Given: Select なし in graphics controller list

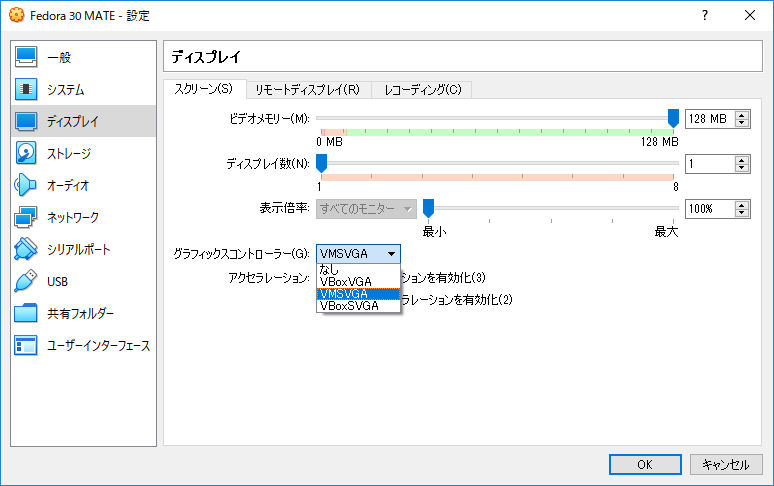Looking at the screenshot, I should tap(358, 270).
